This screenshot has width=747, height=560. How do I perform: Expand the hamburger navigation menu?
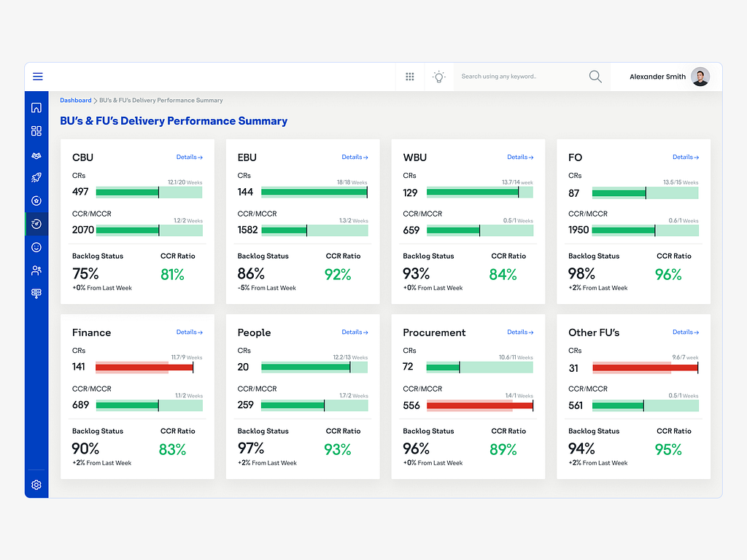[x=37, y=76]
